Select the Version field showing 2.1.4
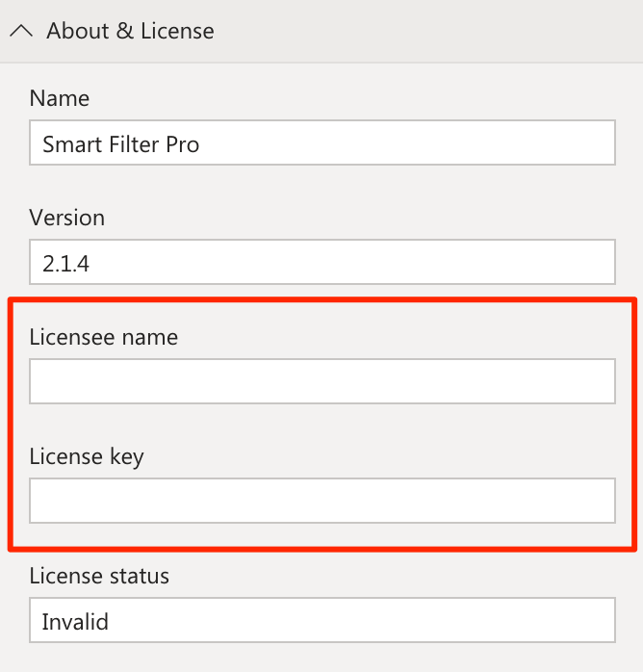This screenshot has width=643, height=672. [x=322, y=262]
